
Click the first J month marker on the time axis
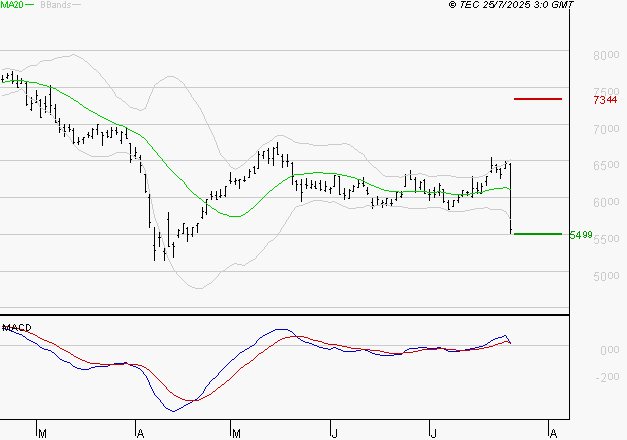(x=333, y=433)
